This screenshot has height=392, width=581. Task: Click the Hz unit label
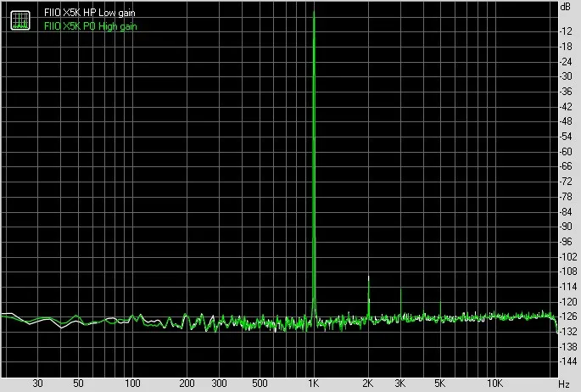click(564, 384)
